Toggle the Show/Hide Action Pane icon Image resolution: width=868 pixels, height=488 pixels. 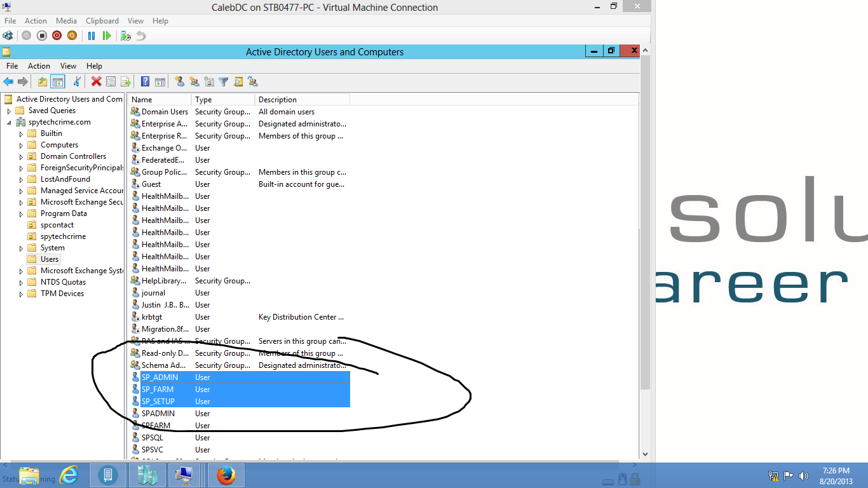point(160,81)
